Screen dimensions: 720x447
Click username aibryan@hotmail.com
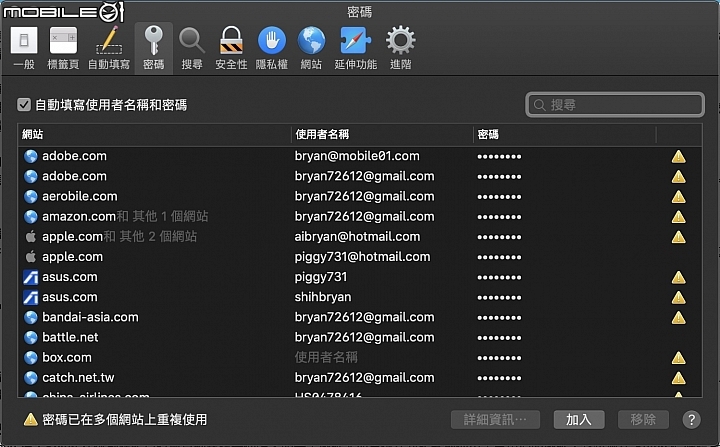pos(357,237)
